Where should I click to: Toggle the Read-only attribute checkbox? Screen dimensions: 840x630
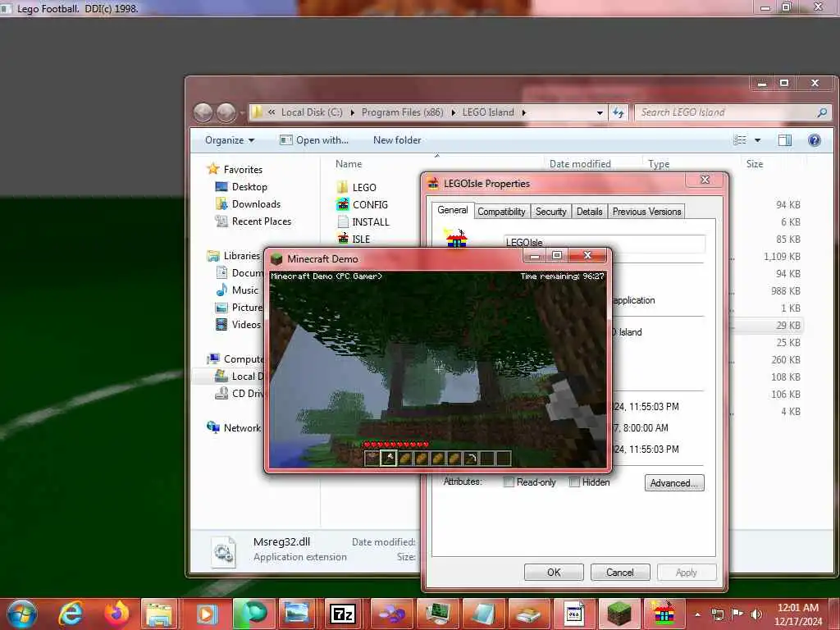pos(509,482)
